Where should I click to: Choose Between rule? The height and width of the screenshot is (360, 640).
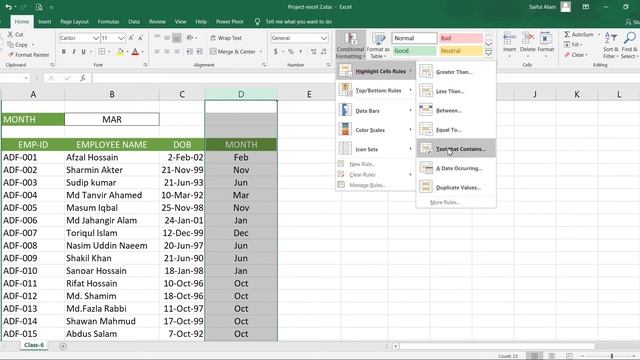click(456, 110)
